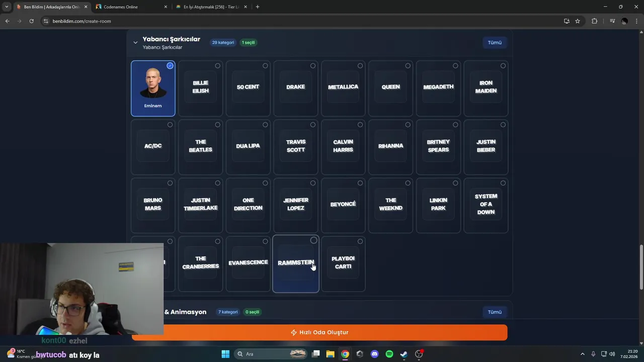
Task: Select the Billie Eilish radio circle
Action: [x=217, y=66]
